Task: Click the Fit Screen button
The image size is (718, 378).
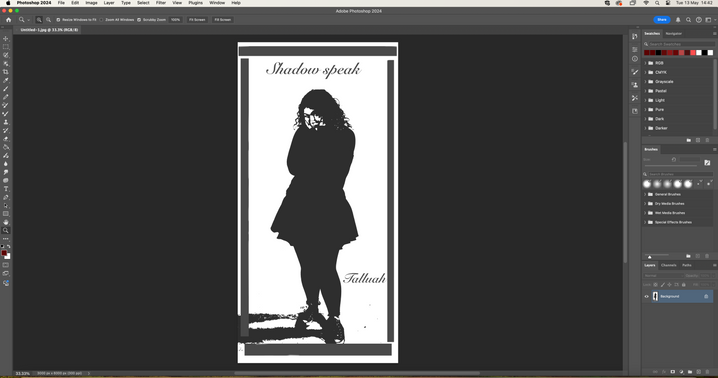Action: click(197, 20)
